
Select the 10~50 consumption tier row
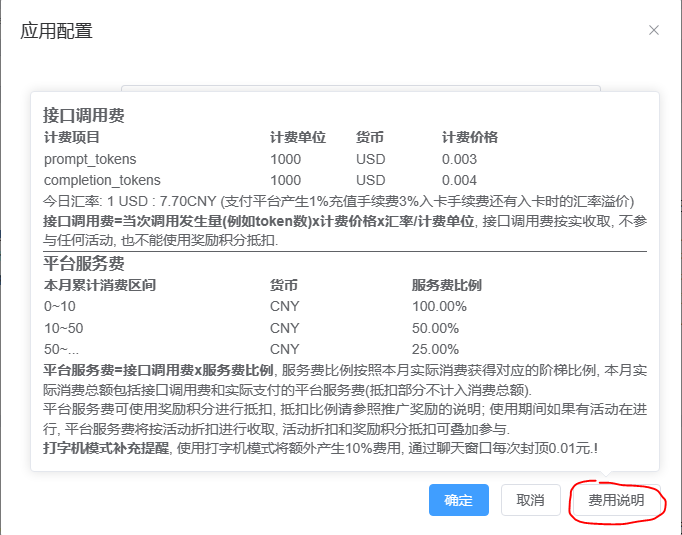(63, 328)
